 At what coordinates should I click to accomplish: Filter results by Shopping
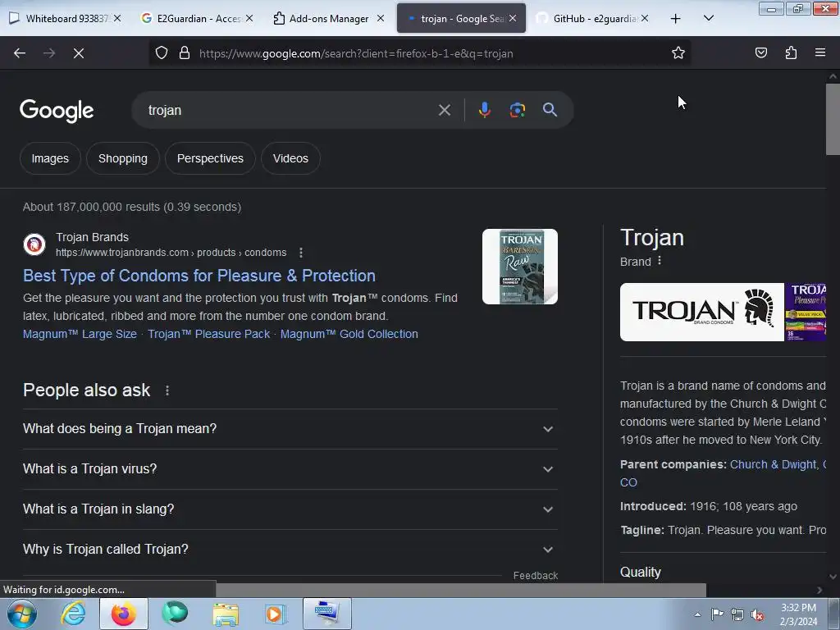123,158
